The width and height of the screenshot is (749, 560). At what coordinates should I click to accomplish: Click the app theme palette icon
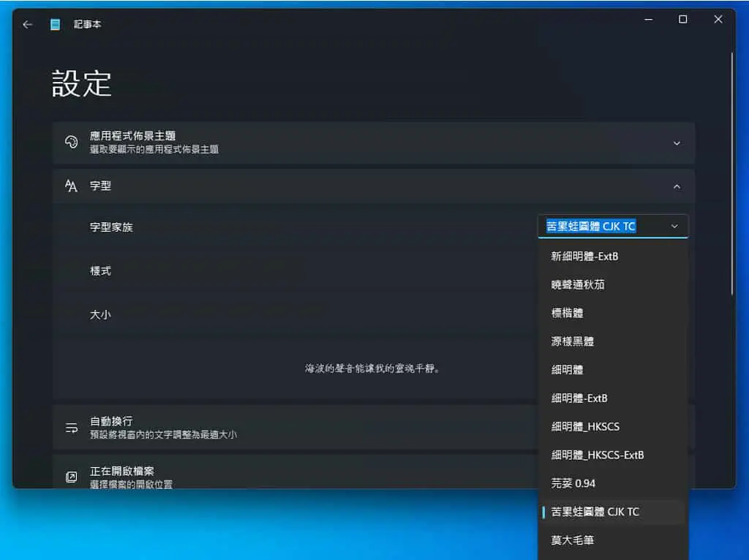point(71,143)
